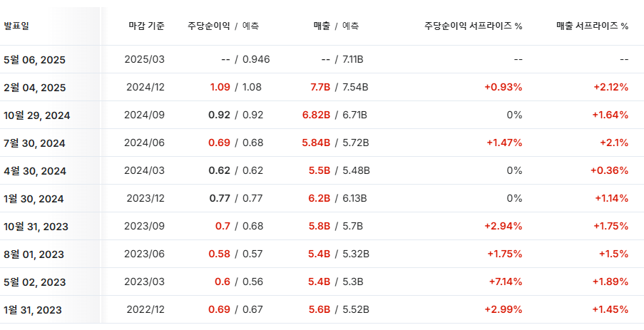The width and height of the screenshot is (644, 330).
Task: Click the 주당순이익 / 예측 column header
Action: pos(223,26)
